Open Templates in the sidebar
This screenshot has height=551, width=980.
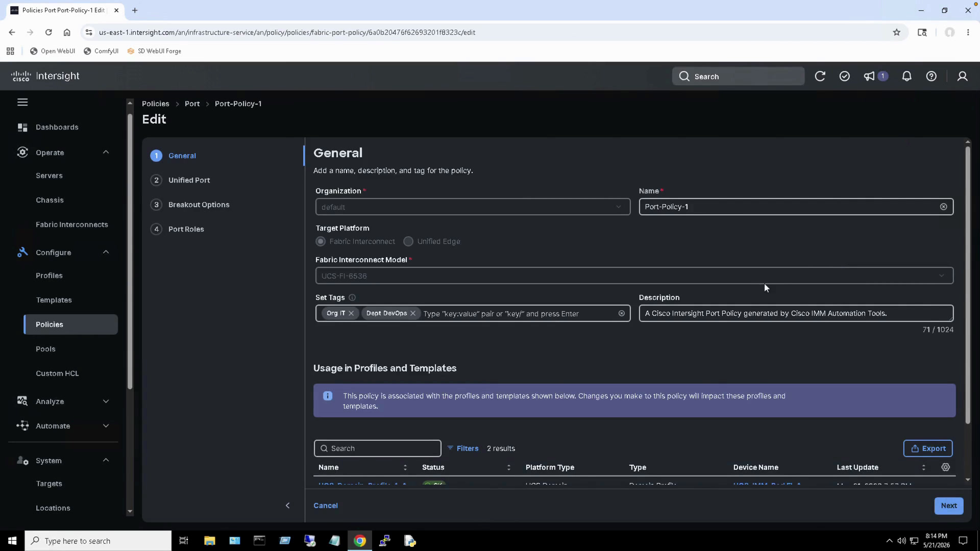(54, 300)
